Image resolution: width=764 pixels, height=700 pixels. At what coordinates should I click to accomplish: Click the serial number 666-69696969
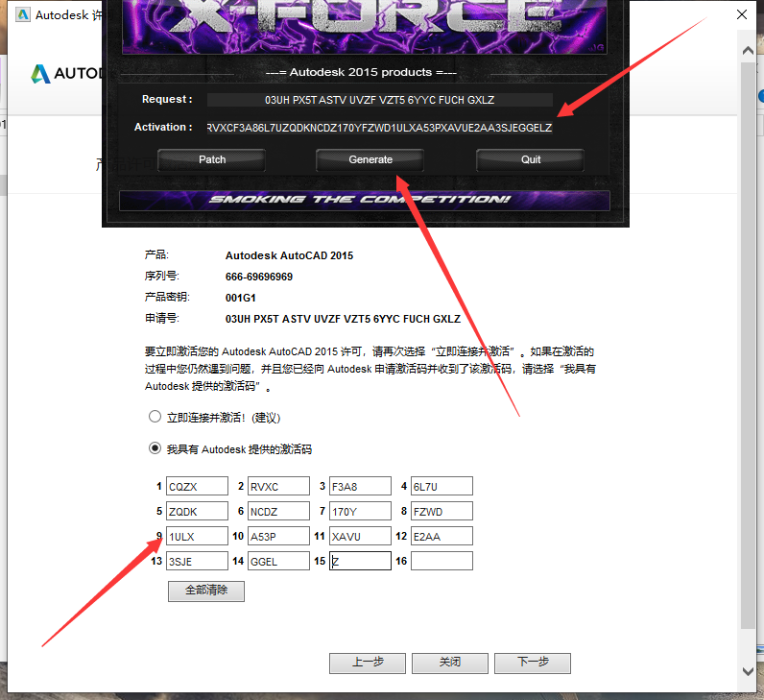point(259,277)
